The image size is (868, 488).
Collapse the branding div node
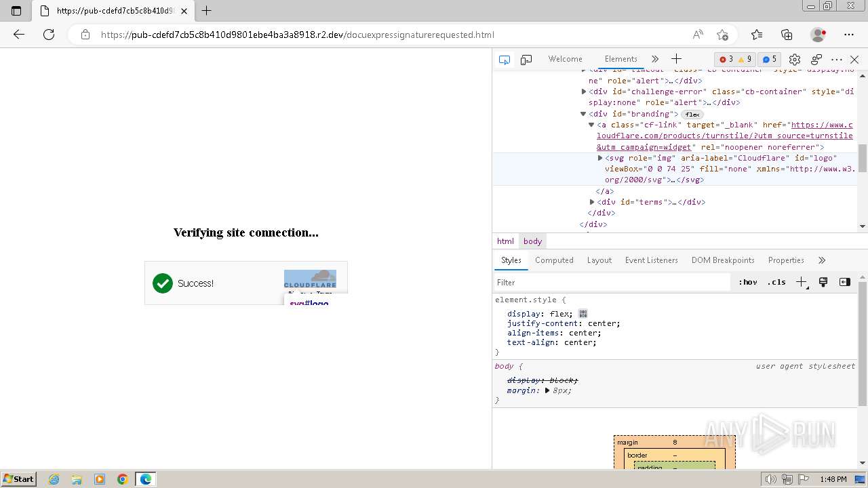pos(583,114)
